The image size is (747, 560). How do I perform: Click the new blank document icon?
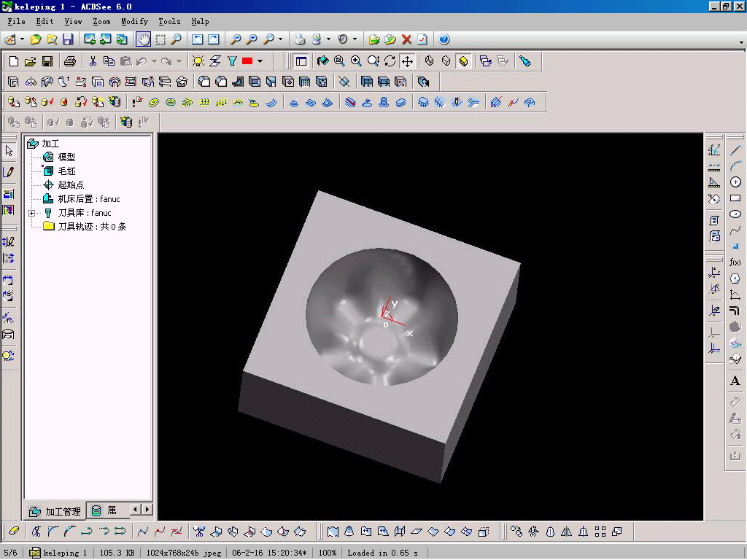click(x=14, y=61)
